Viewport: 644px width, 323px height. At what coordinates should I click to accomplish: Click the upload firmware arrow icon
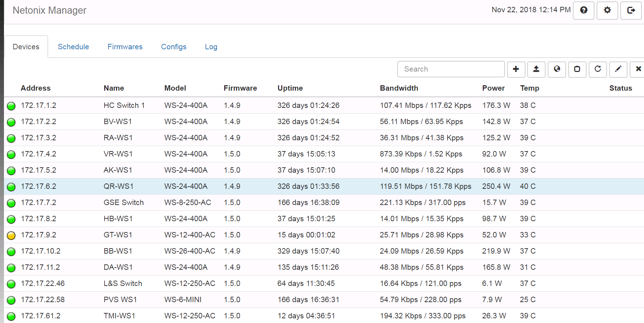[536, 69]
